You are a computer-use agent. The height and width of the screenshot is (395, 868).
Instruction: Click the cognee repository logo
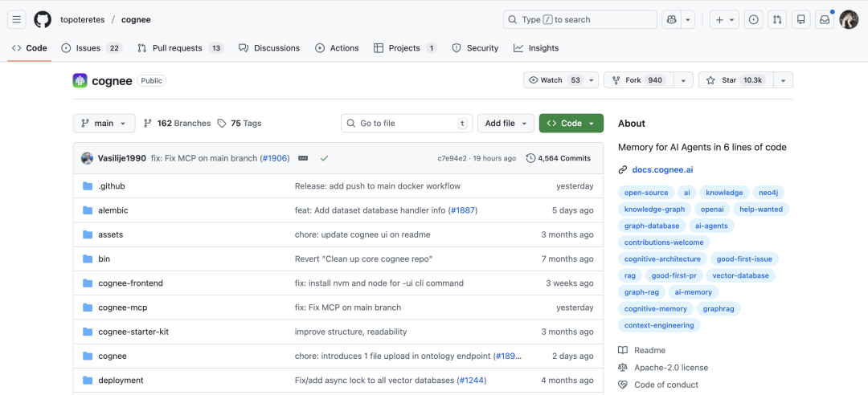[80, 81]
